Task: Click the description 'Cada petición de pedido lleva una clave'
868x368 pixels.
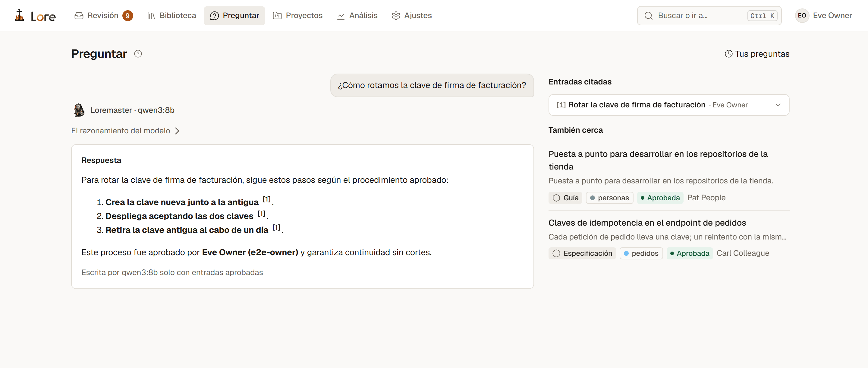Action: [667, 237]
